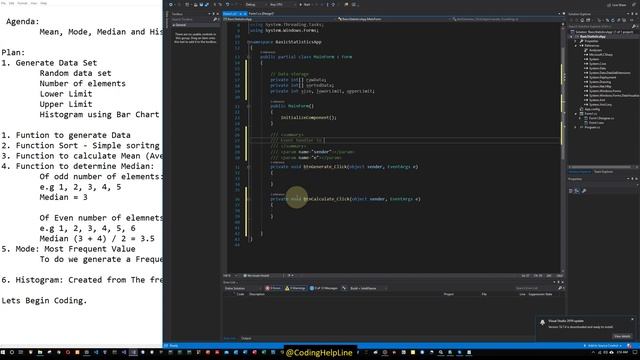Open Property Pages wrench icon
640x360 pixels.
point(584,191)
